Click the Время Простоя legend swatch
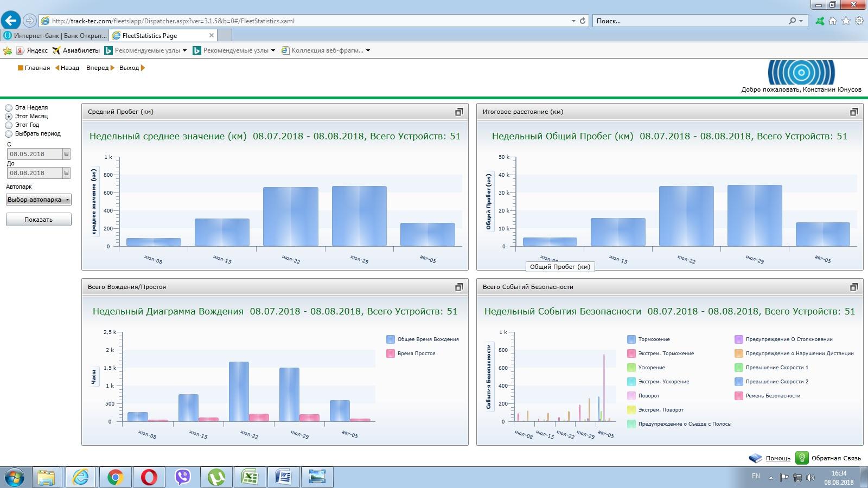 click(391, 354)
